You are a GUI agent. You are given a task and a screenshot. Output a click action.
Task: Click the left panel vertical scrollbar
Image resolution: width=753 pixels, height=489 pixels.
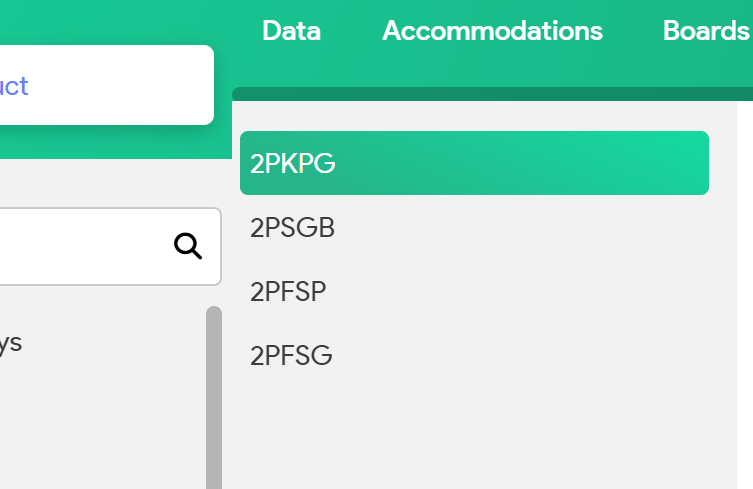pos(213,400)
